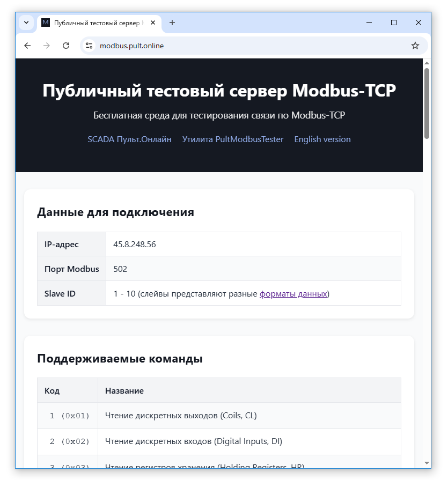The height and width of the screenshot is (488, 448).
Task: Open the SCADA Пульт.Онлайн link
Action: pos(129,139)
